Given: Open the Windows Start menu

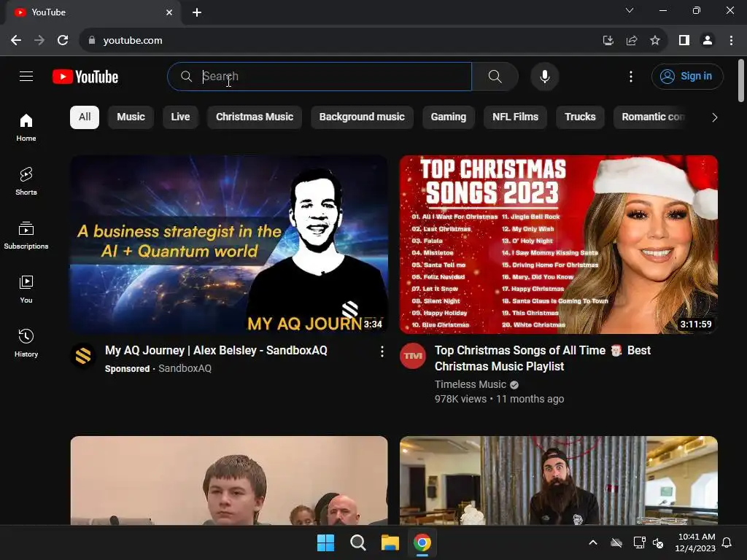Looking at the screenshot, I should 326,542.
